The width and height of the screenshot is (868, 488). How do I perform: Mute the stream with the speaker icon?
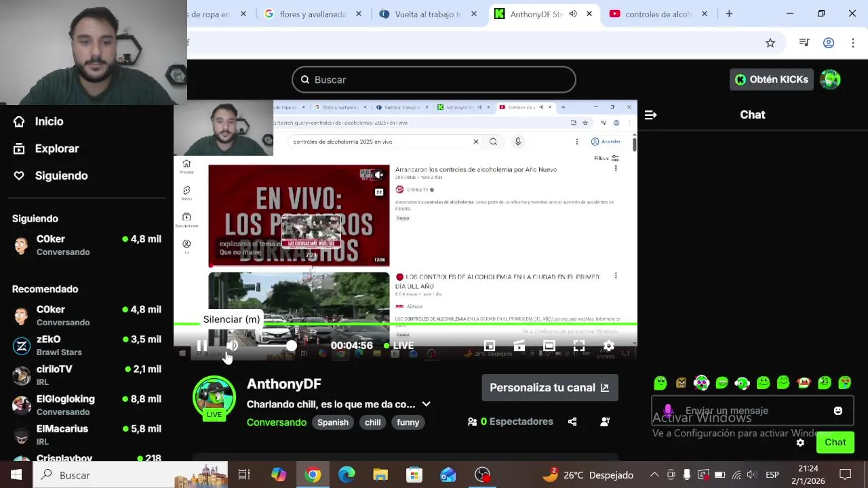[232, 346]
